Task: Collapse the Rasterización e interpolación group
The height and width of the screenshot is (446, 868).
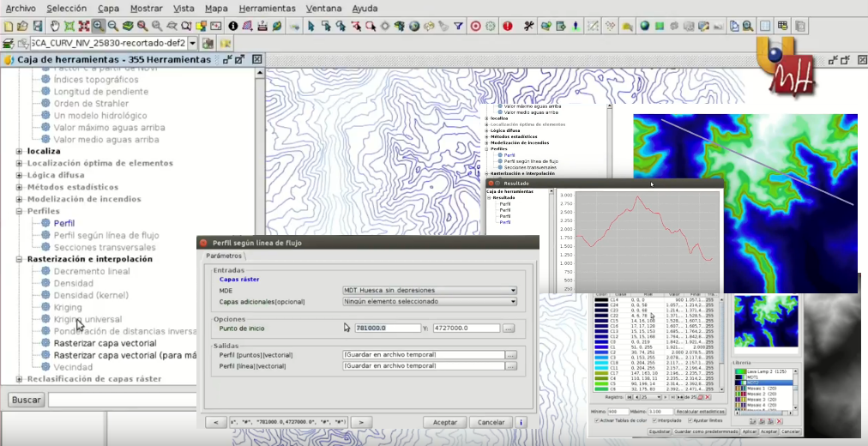Action: point(19,259)
